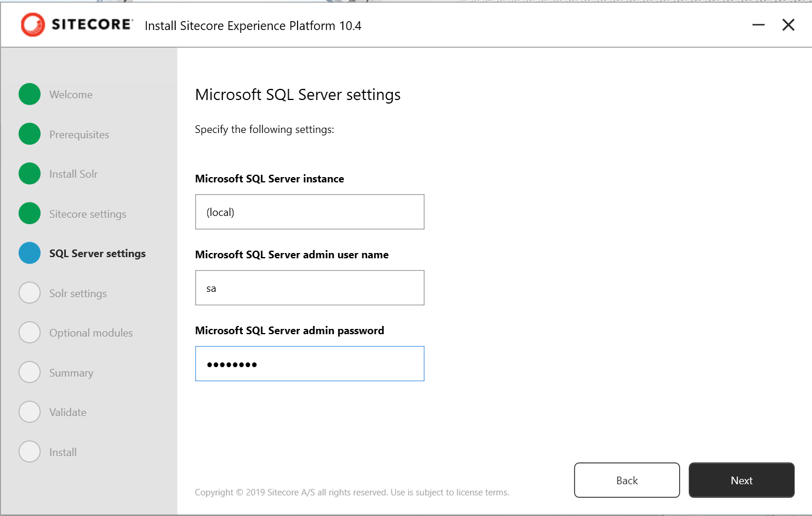
Task: Click the empty Install step circle
Action: [29, 452]
